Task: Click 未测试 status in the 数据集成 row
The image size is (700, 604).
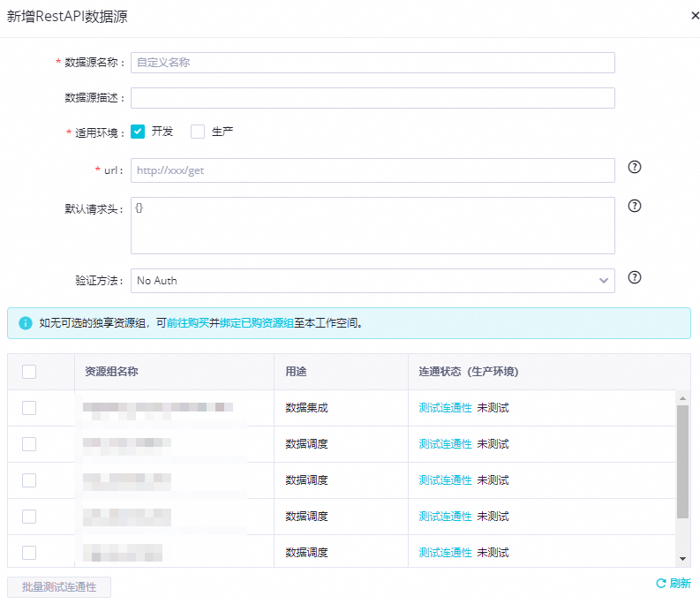Action: (x=493, y=408)
